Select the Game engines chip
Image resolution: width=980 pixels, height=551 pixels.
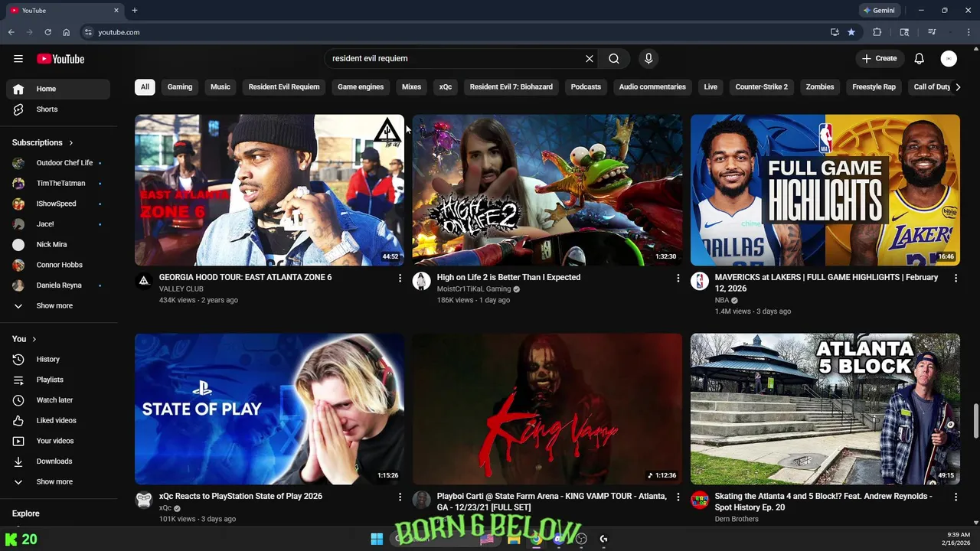coord(361,87)
